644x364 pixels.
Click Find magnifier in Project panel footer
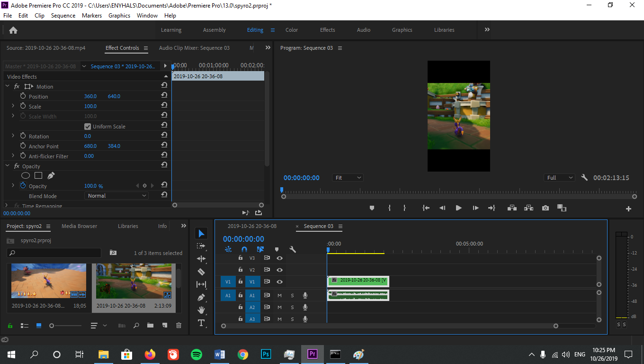[x=136, y=326]
